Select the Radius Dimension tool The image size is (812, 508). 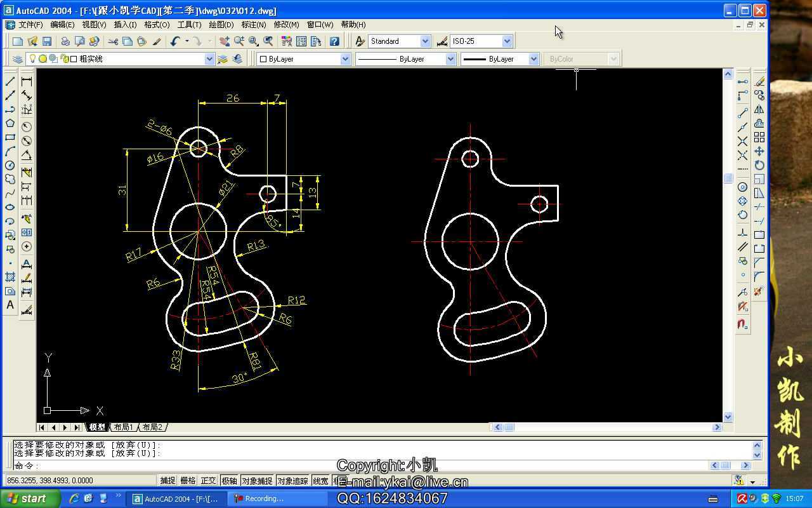pyautogui.click(x=27, y=126)
